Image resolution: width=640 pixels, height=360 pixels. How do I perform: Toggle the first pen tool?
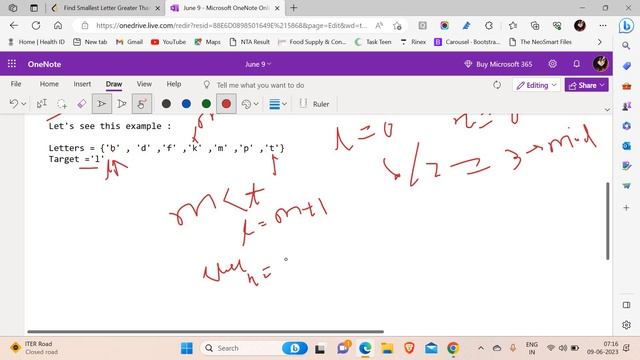pos(102,104)
